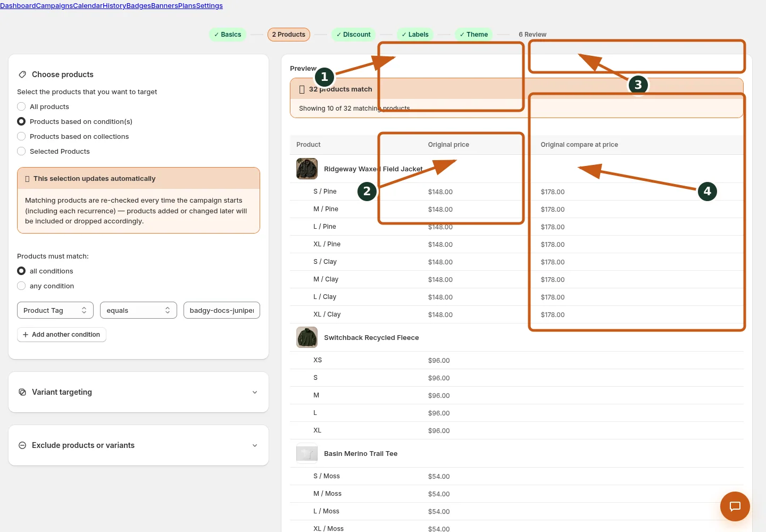Image resolution: width=766 pixels, height=532 pixels.
Task: Choose the Selected Products radio option
Action: 21,151
